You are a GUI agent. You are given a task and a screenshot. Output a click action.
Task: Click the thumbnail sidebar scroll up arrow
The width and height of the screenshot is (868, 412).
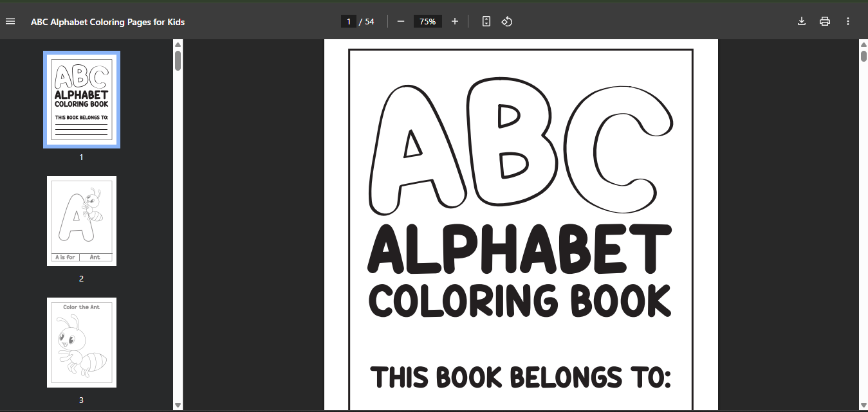[x=178, y=44]
